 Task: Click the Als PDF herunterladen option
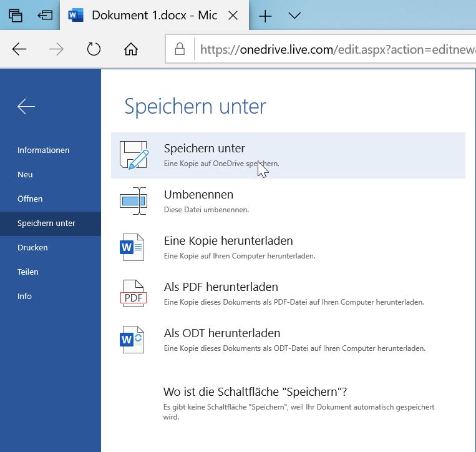pos(221,287)
